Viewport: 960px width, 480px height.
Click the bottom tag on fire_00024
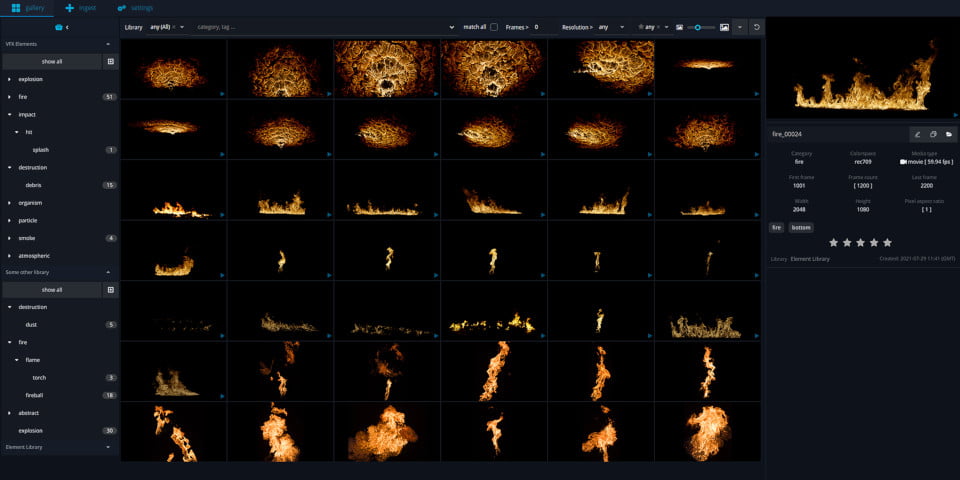click(801, 227)
